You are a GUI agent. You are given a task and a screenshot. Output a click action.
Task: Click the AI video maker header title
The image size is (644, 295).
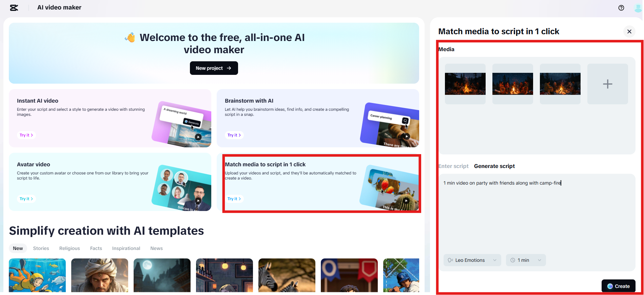(59, 7)
